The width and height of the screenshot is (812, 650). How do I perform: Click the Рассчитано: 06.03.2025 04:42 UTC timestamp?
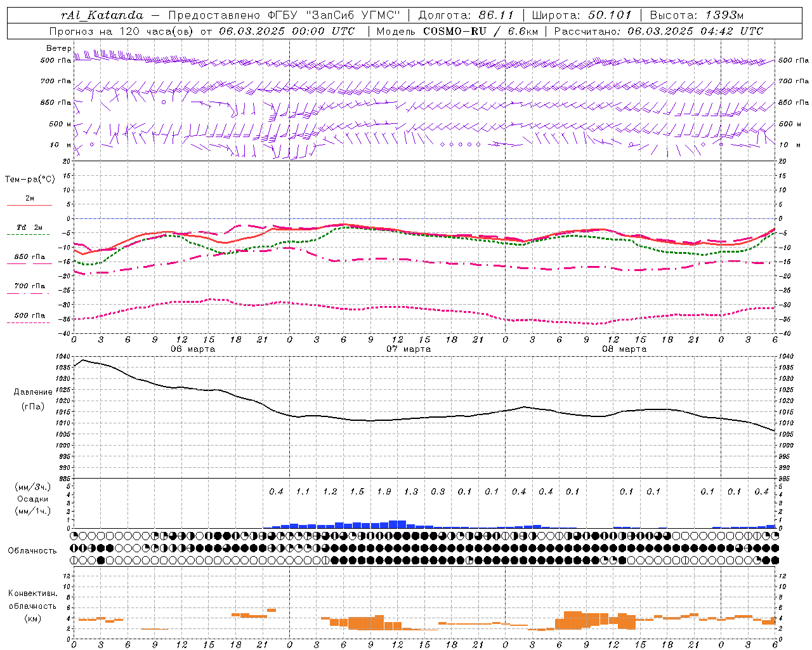tap(658, 31)
